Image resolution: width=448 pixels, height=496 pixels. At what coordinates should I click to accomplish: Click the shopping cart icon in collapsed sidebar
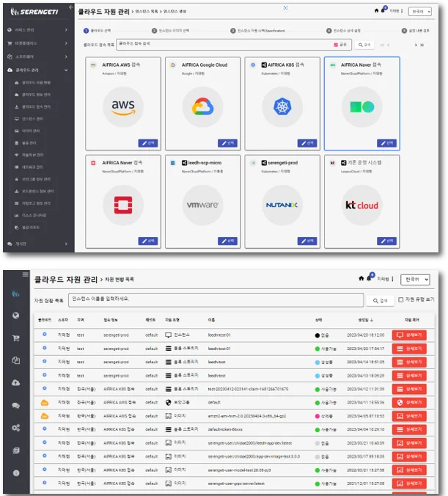click(x=15, y=338)
